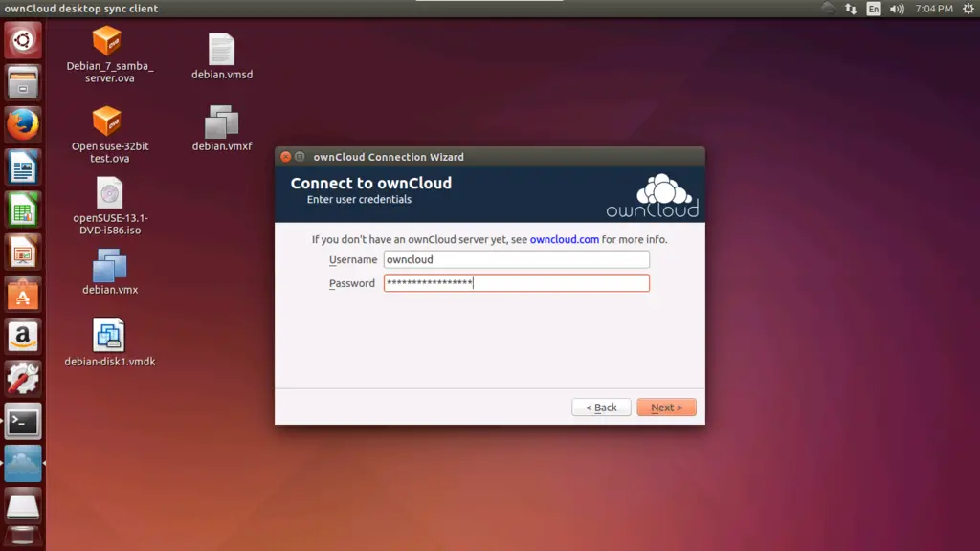Open Firefox from the launcher
Viewport: 980px width, 551px height.
coord(23,124)
